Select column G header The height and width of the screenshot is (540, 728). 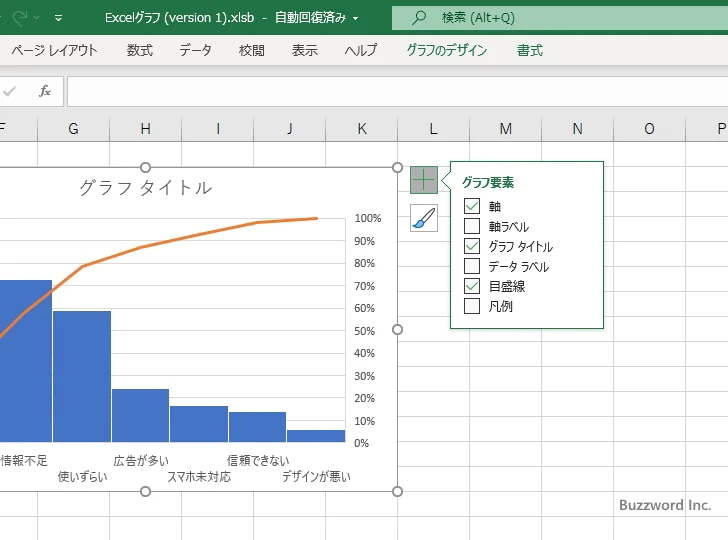73,129
